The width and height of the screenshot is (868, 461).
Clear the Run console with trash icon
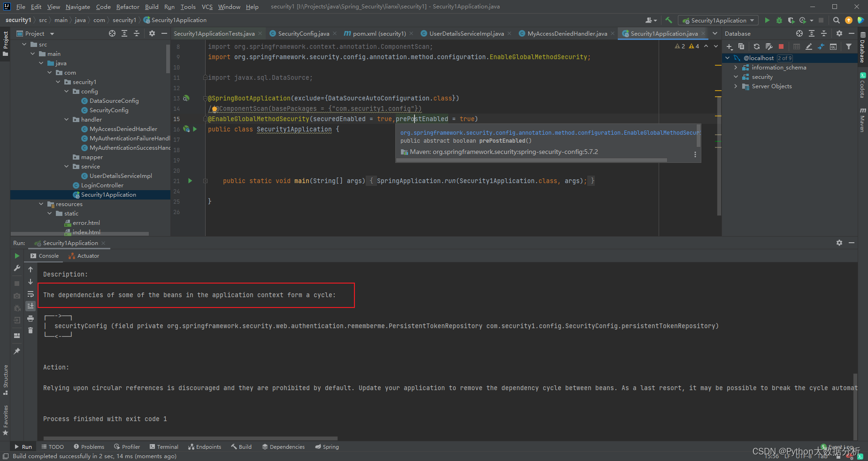click(x=31, y=330)
